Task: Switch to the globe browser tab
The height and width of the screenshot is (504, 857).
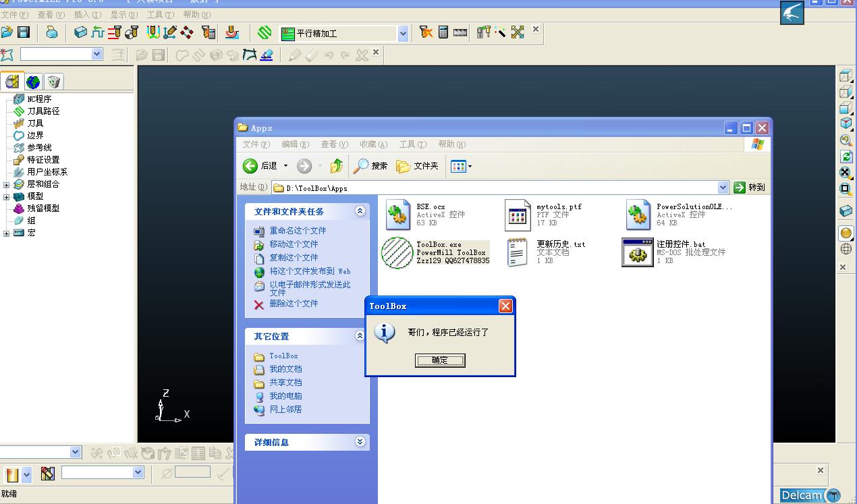Action: point(33,82)
